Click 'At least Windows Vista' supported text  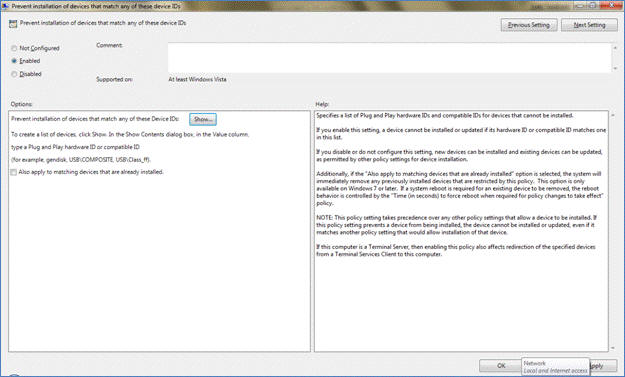click(197, 79)
